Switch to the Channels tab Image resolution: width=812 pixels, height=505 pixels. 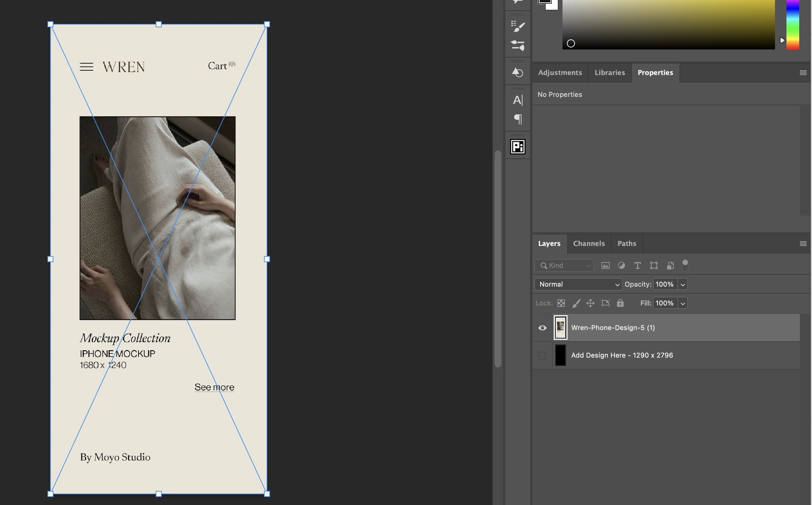pyautogui.click(x=589, y=243)
